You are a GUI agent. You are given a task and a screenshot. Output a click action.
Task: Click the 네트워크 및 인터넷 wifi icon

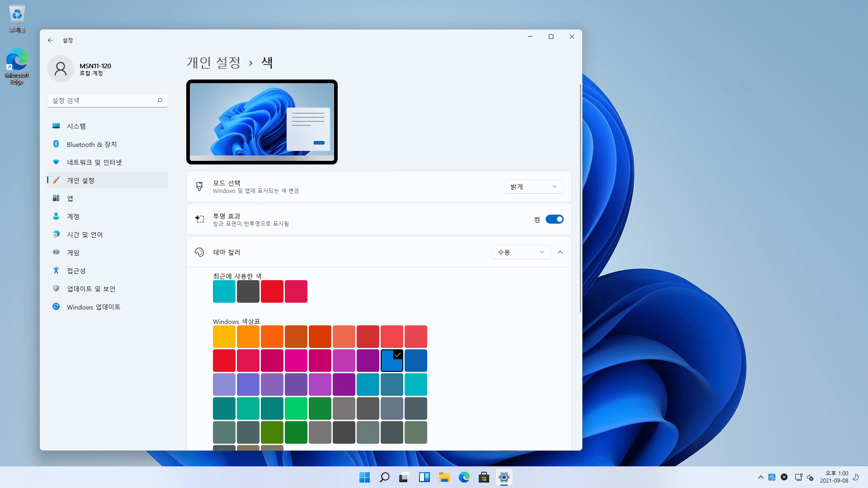pyautogui.click(x=56, y=162)
